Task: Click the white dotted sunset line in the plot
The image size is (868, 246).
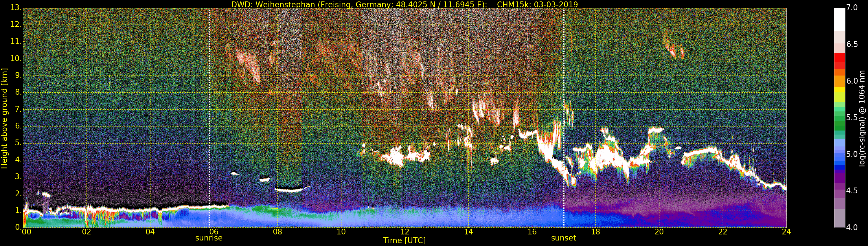Action: [x=564, y=118]
